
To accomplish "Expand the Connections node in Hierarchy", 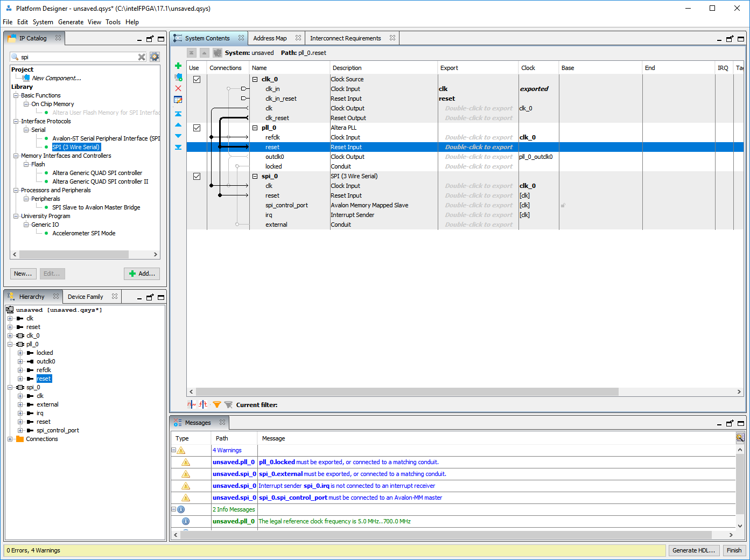I will (10, 439).
